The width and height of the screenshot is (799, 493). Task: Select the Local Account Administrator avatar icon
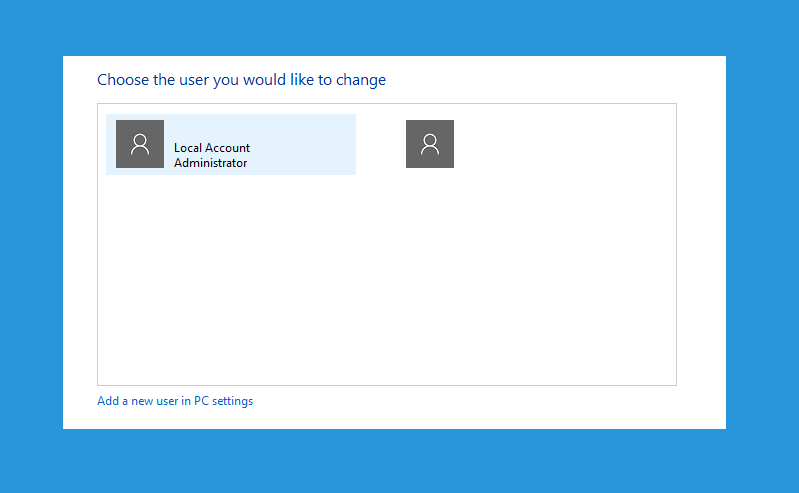point(140,144)
